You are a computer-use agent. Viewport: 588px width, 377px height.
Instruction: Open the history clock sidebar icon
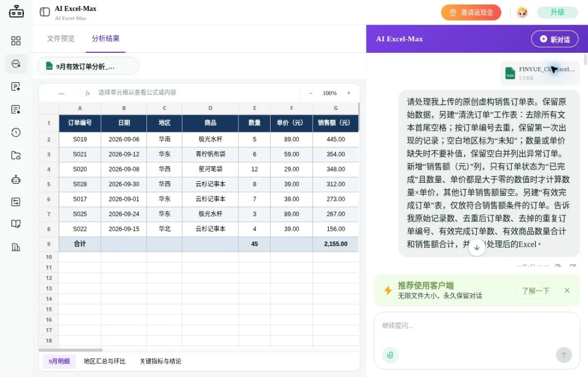pyautogui.click(x=16, y=132)
